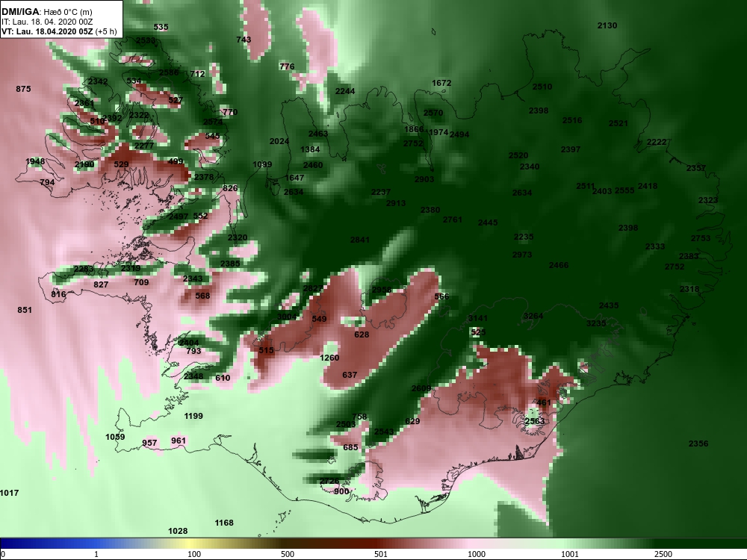The width and height of the screenshot is (747, 560).
Task: Click the map value 827
Action: (x=101, y=284)
